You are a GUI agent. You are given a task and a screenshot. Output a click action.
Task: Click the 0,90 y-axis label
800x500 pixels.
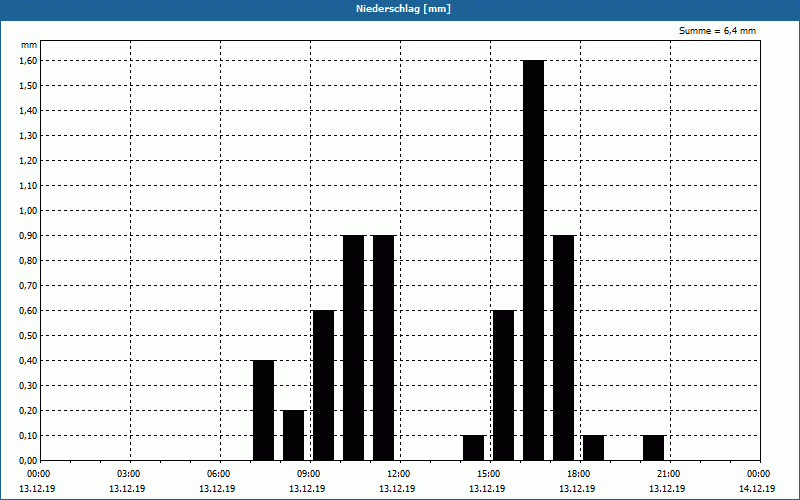tap(28, 235)
